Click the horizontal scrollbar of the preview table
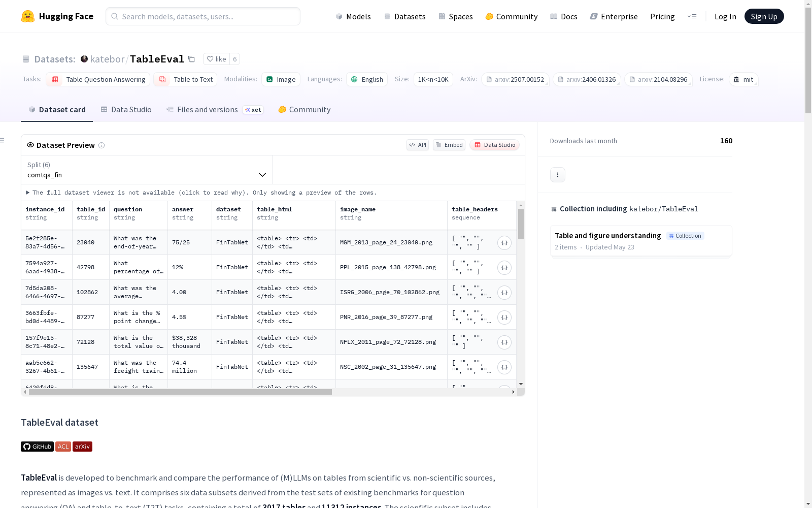The height and width of the screenshot is (508, 812). tap(180, 392)
